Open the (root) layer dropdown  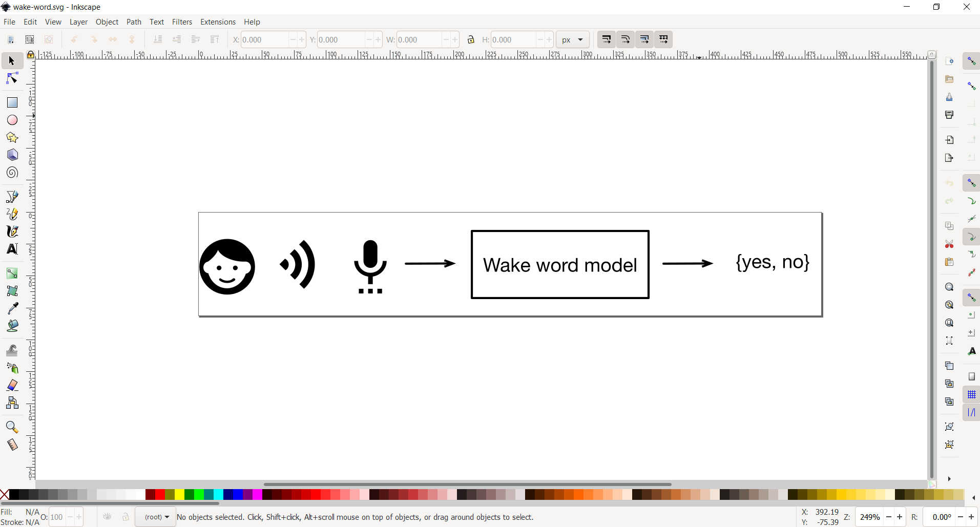point(156,517)
